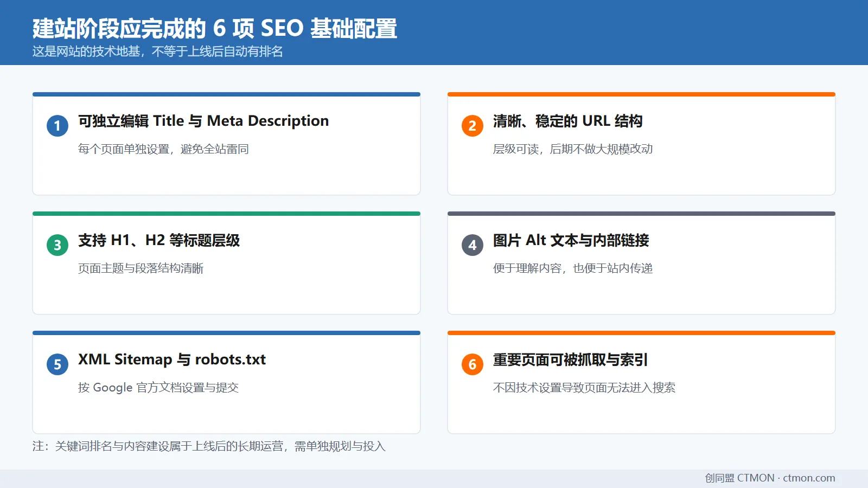Click description 按 Google 官方文档设置与提交
The width and height of the screenshot is (868, 488).
pos(158,388)
